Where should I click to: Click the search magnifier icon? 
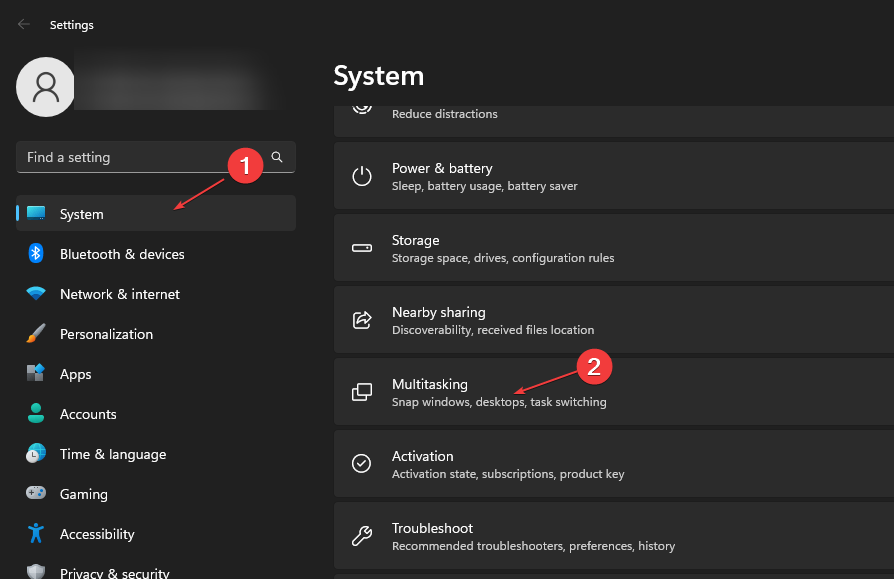(x=277, y=157)
